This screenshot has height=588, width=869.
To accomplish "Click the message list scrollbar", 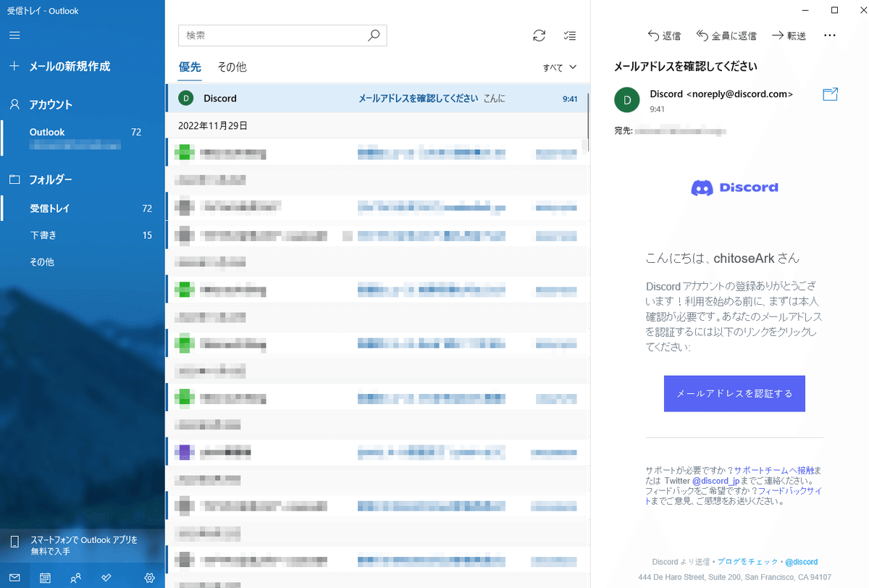I will (589, 123).
